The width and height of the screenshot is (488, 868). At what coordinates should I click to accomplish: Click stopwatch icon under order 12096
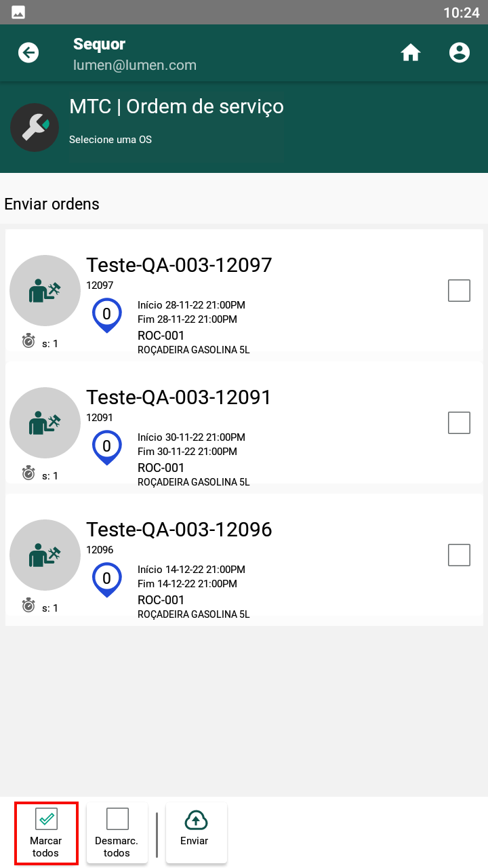[x=28, y=606]
